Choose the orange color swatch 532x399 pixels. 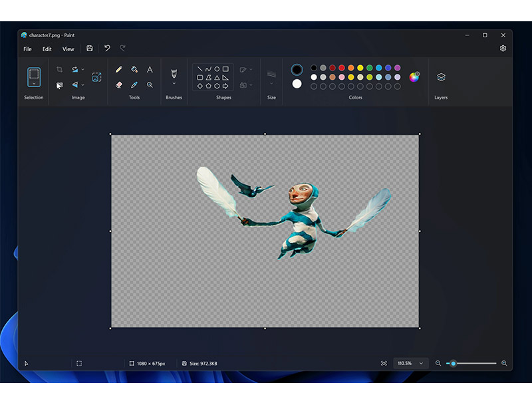(x=351, y=68)
